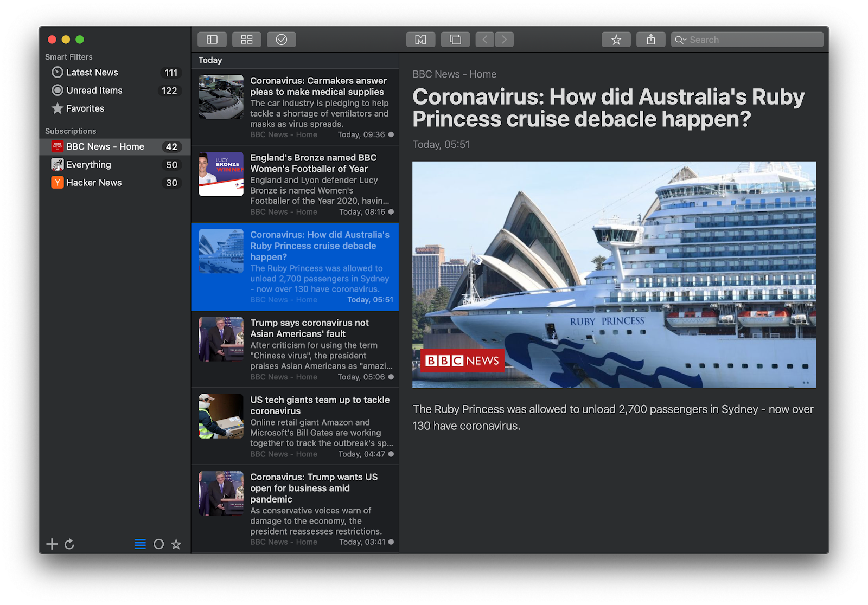This screenshot has height=605, width=868.
Task: Open 'Carmakers answer pleas' article
Action: 295,107
